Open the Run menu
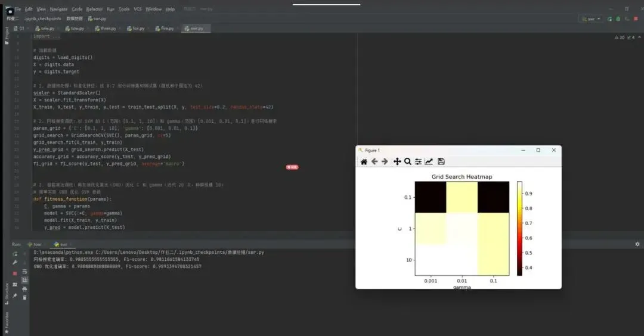Viewport: 644px width, 336px height. [110, 9]
